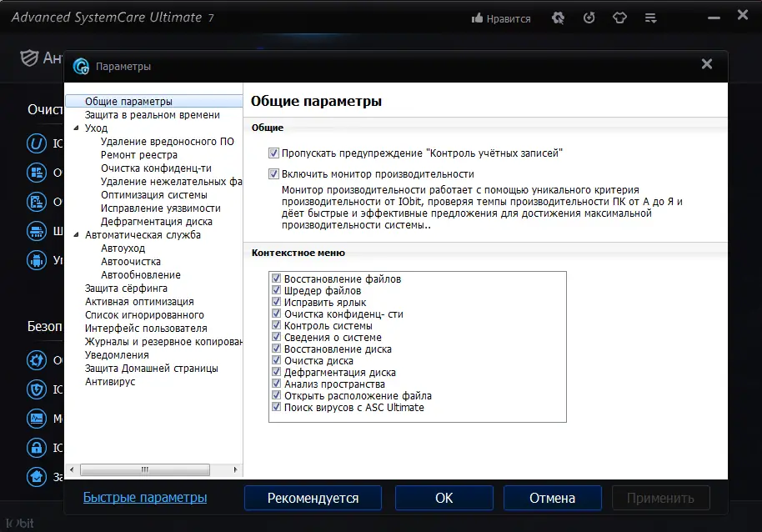Collapse the Автоматическая служба tree node arrow
The width and height of the screenshot is (762, 532).
point(77,235)
